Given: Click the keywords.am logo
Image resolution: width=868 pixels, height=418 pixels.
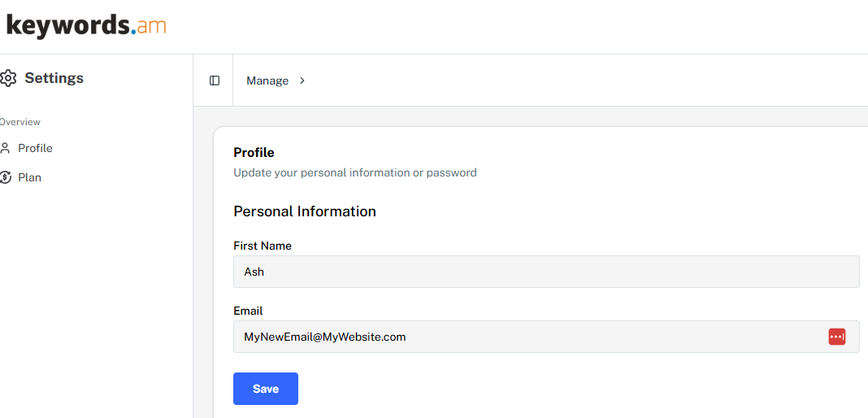Looking at the screenshot, I should 86,25.
